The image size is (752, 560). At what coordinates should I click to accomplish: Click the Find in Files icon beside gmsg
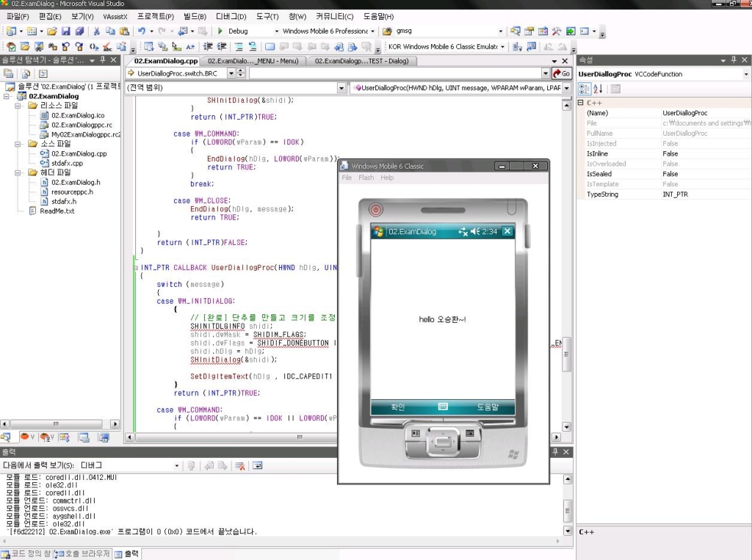pyautogui.click(x=387, y=31)
